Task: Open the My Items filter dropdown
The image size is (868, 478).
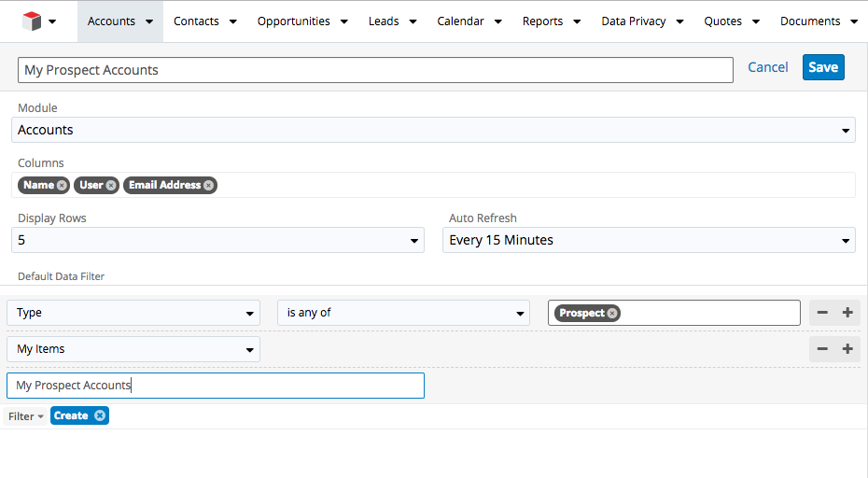Action: click(133, 349)
